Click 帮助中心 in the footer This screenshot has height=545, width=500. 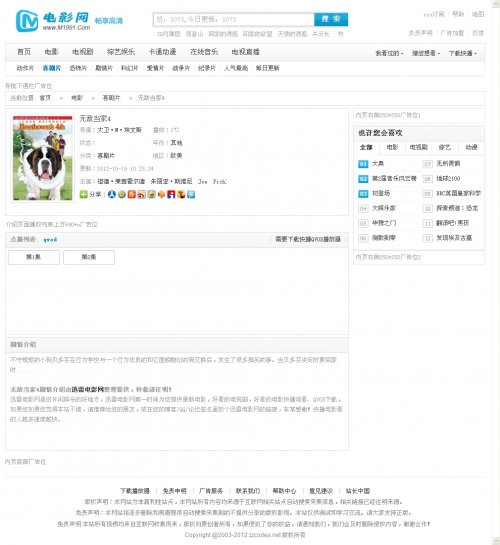tap(284, 491)
